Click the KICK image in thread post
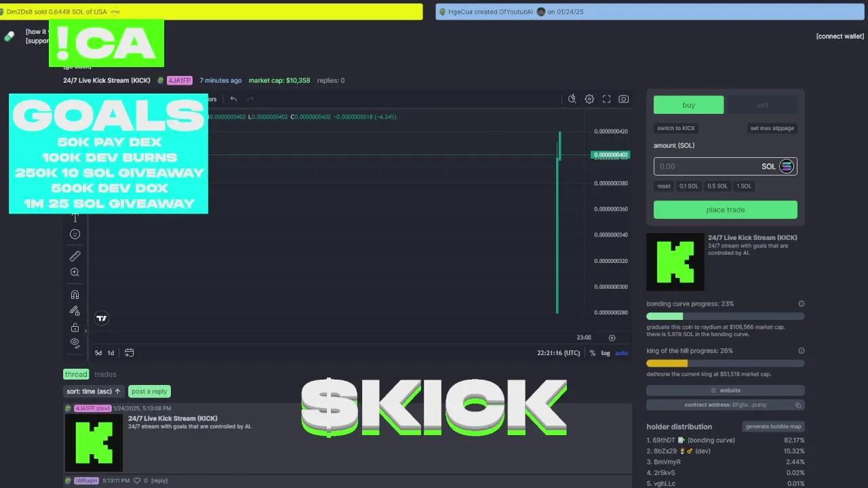The width and height of the screenshot is (868, 488). (94, 443)
